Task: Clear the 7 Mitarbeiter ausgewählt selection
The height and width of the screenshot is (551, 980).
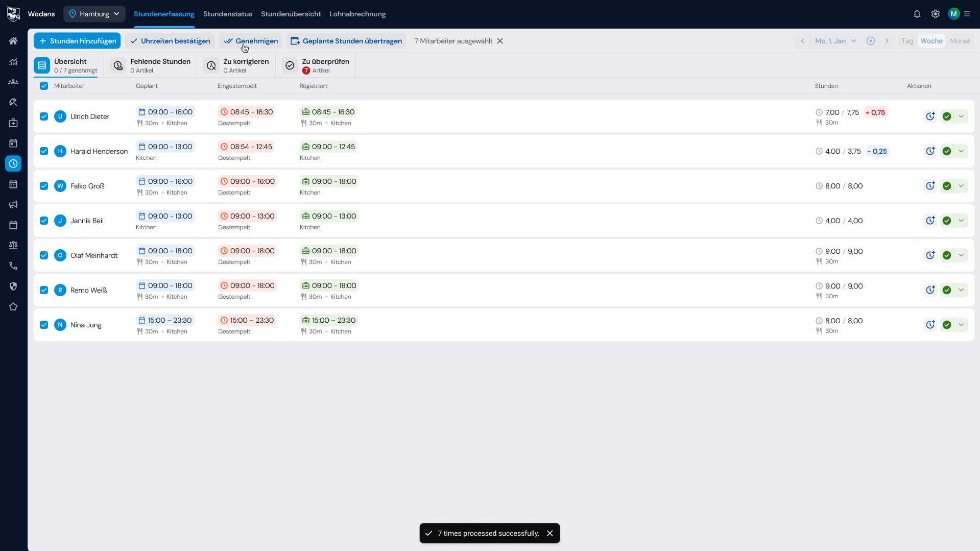Action: pyautogui.click(x=500, y=41)
